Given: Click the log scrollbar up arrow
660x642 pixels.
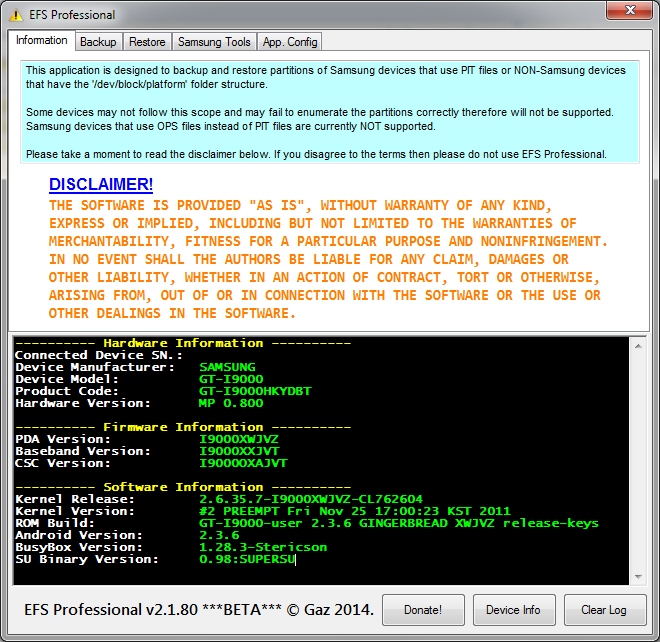Looking at the screenshot, I should 638,346.
